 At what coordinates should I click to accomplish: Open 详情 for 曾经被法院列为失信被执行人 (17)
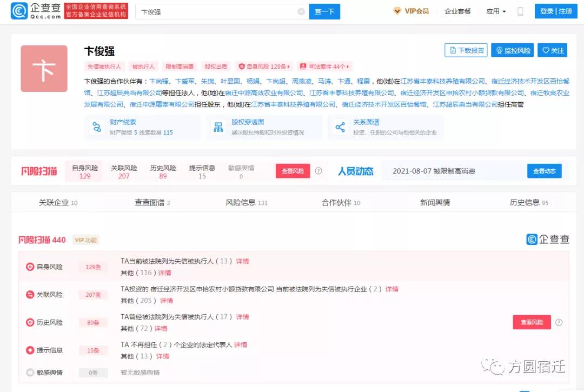click(242, 317)
